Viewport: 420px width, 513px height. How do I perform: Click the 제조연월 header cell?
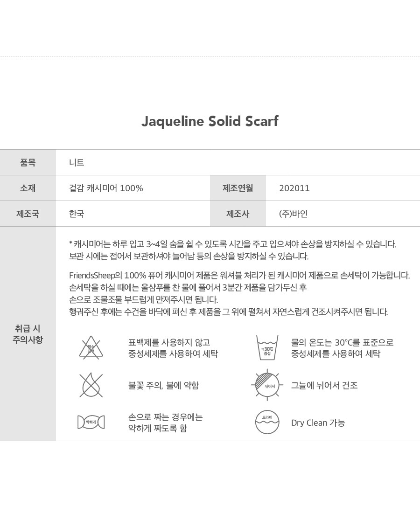pyautogui.click(x=238, y=188)
